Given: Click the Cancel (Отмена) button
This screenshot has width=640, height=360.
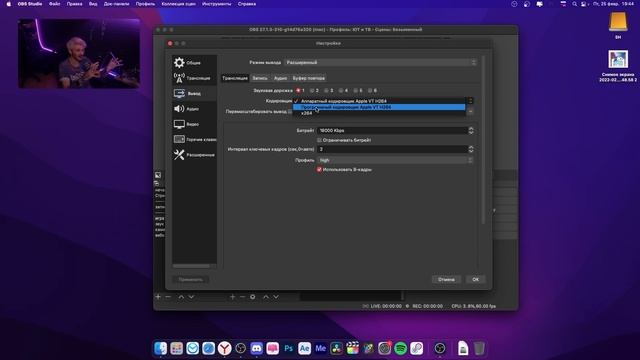Looking at the screenshot, I should pos(446,280).
